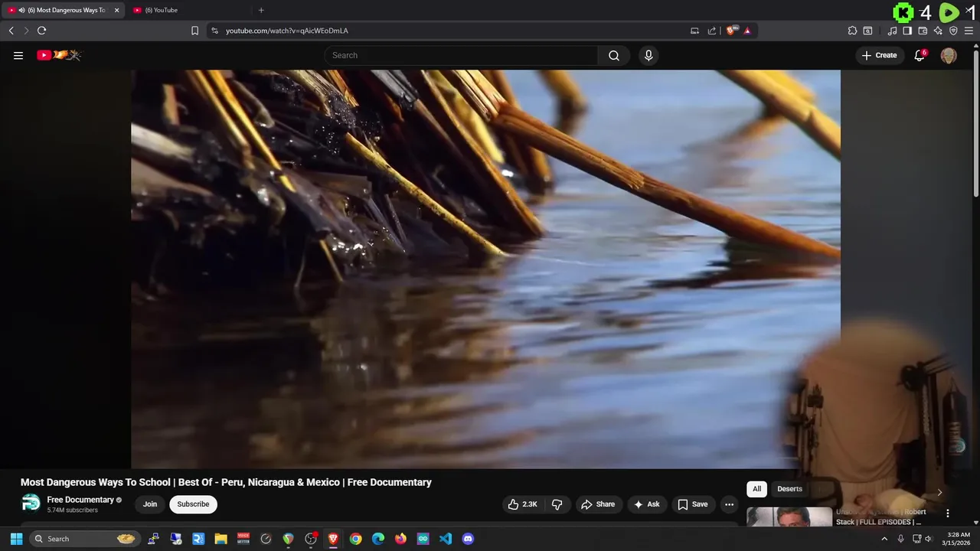Reload the page
The width and height of the screenshot is (980, 551).
(42, 31)
